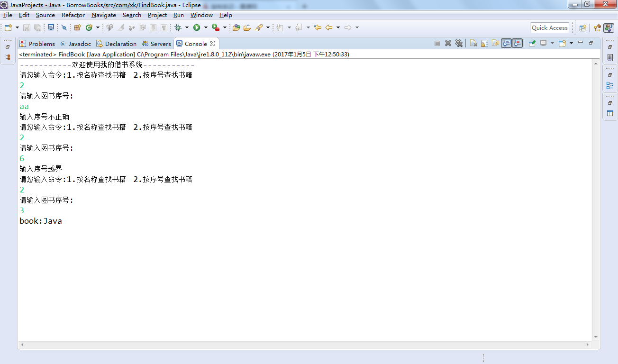The width and height of the screenshot is (618, 364).
Task: Click the Open Console monitor toolbar icon
Action: point(51,27)
